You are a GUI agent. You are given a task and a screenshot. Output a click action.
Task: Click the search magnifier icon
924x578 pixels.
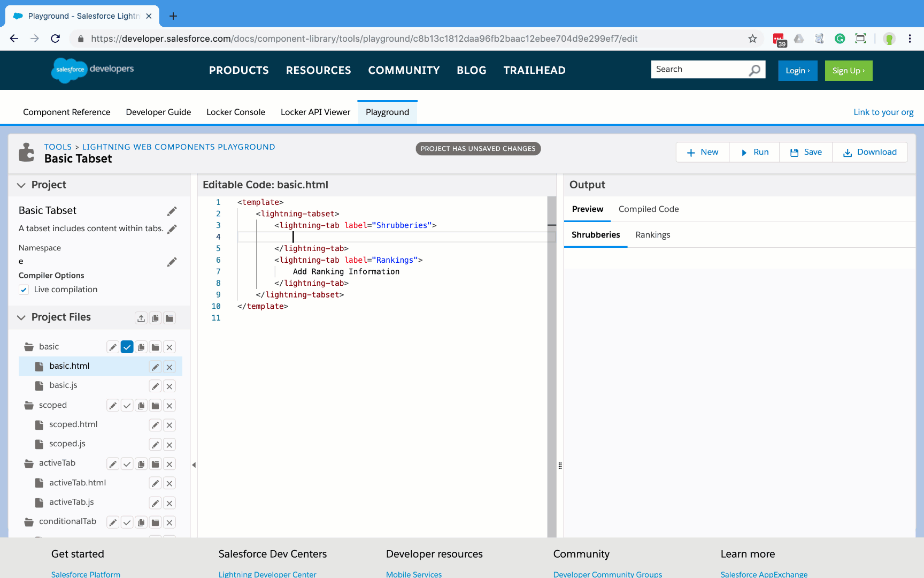click(754, 70)
